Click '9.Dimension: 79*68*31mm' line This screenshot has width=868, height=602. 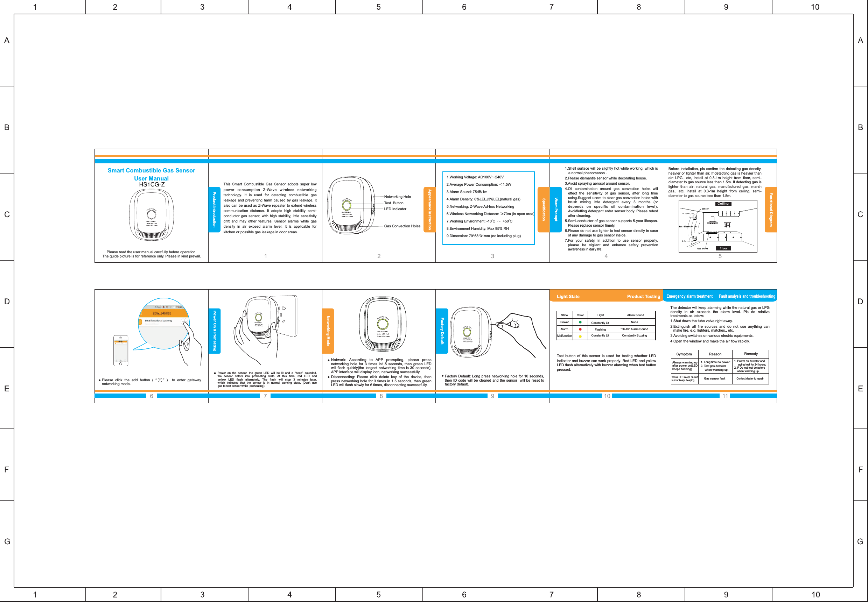click(x=484, y=236)
